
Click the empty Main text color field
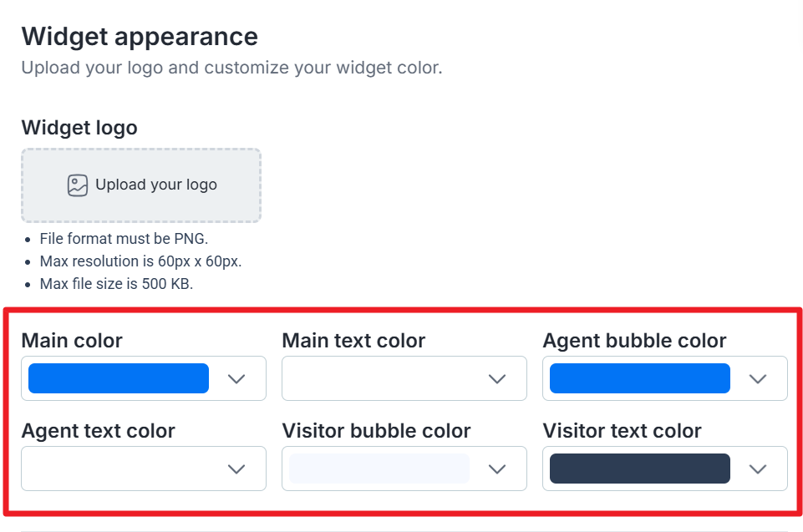(380, 379)
